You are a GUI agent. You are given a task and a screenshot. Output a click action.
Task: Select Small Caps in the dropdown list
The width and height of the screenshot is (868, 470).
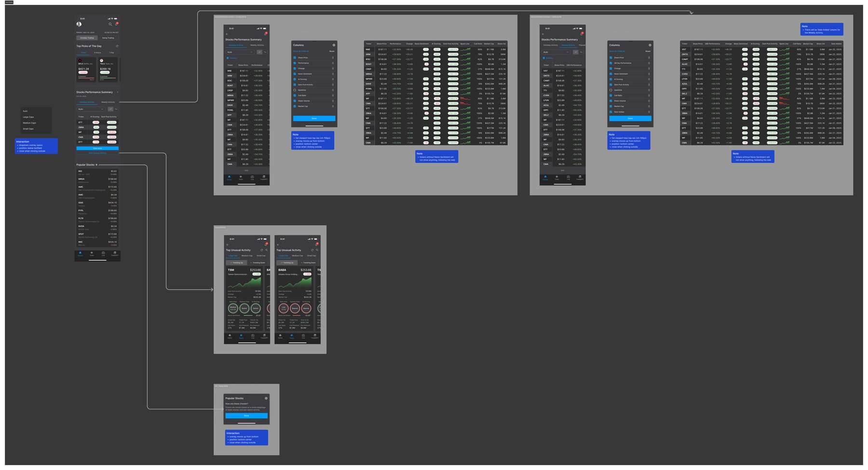(x=28, y=129)
